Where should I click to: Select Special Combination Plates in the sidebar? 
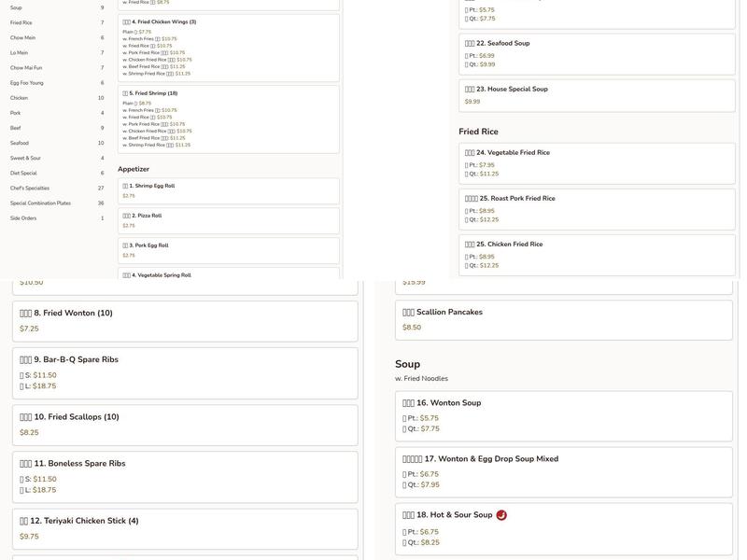(40, 203)
